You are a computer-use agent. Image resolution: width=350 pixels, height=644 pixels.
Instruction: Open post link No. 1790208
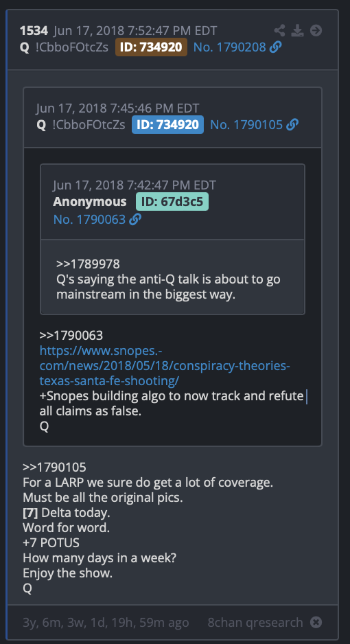coord(230,47)
